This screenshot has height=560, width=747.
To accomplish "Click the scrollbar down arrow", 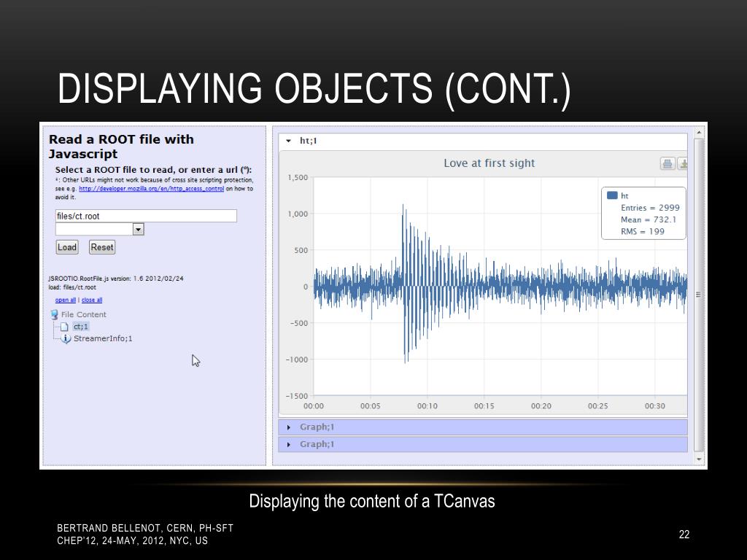I will point(699,459).
